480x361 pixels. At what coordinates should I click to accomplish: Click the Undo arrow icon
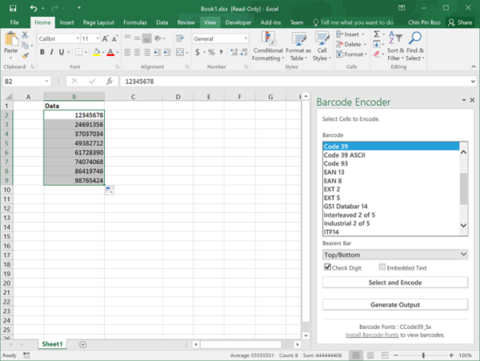(x=33, y=8)
